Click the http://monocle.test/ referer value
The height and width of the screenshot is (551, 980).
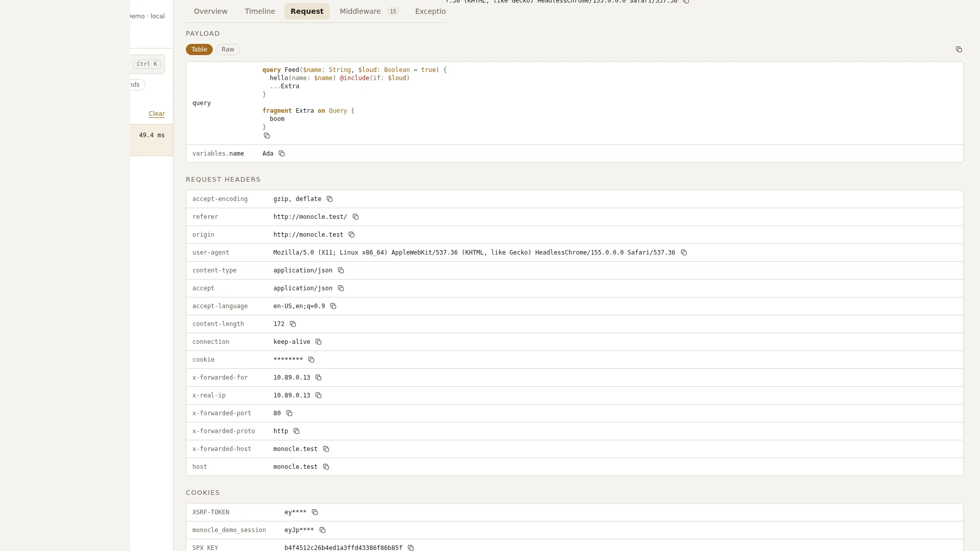tap(310, 217)
